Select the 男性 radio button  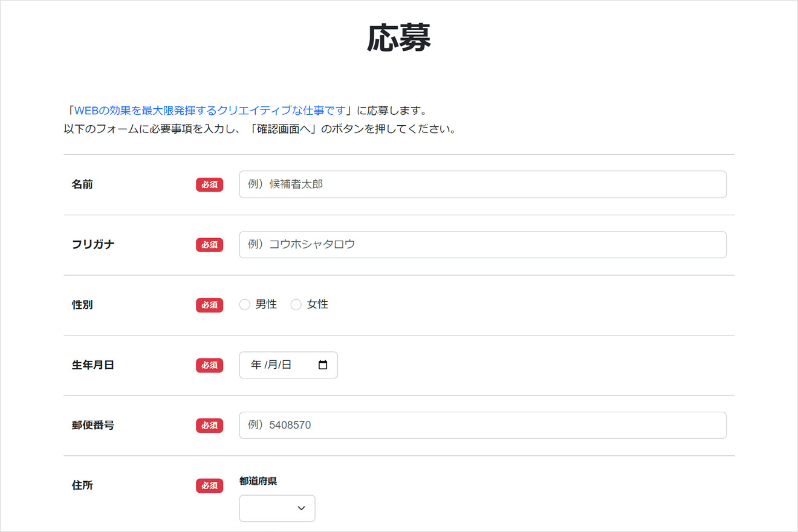click(245, 305)
